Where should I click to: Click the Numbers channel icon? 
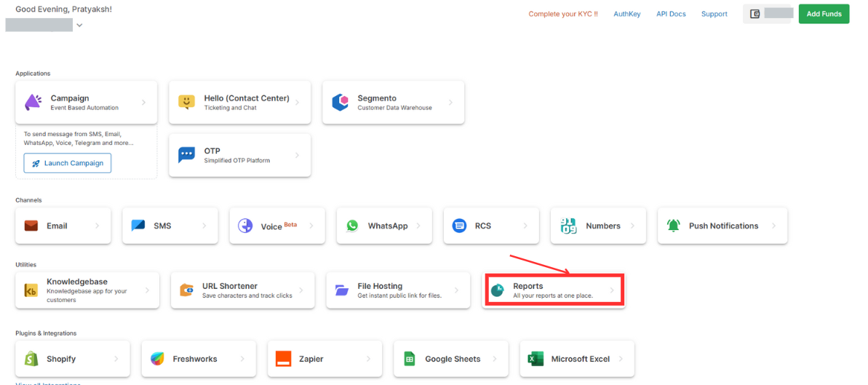coord(568,226)
